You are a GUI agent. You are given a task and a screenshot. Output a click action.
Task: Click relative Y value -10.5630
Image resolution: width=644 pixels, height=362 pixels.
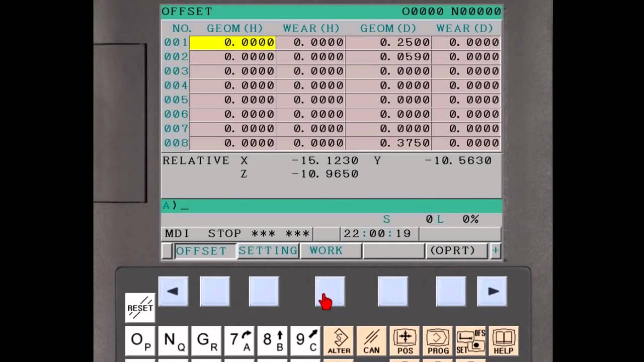coord(458,161)
